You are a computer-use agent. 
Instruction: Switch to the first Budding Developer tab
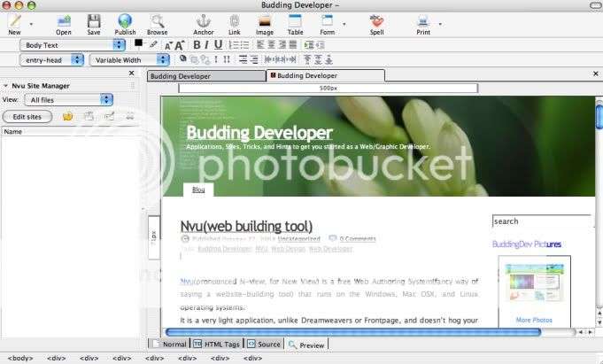[x=206, y=76]
